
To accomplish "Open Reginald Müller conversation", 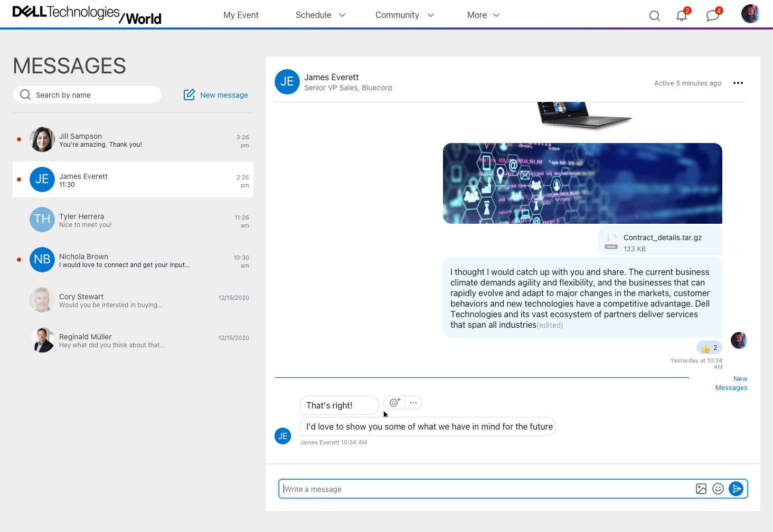I will pyautogui.click(x=133, y=340).
